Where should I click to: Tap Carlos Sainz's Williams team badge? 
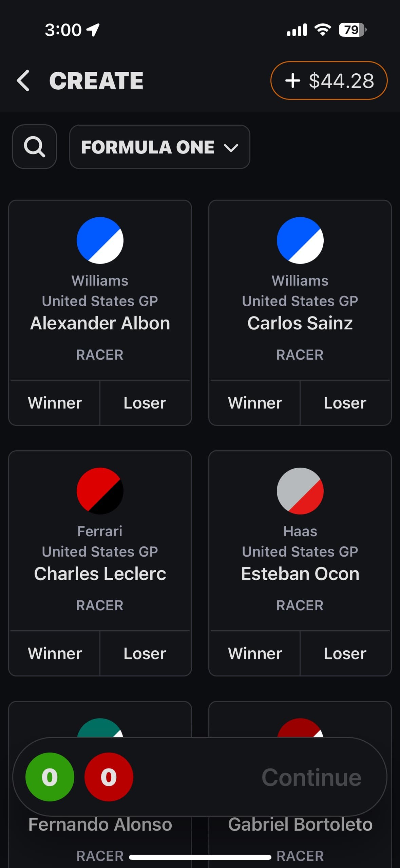300,240
